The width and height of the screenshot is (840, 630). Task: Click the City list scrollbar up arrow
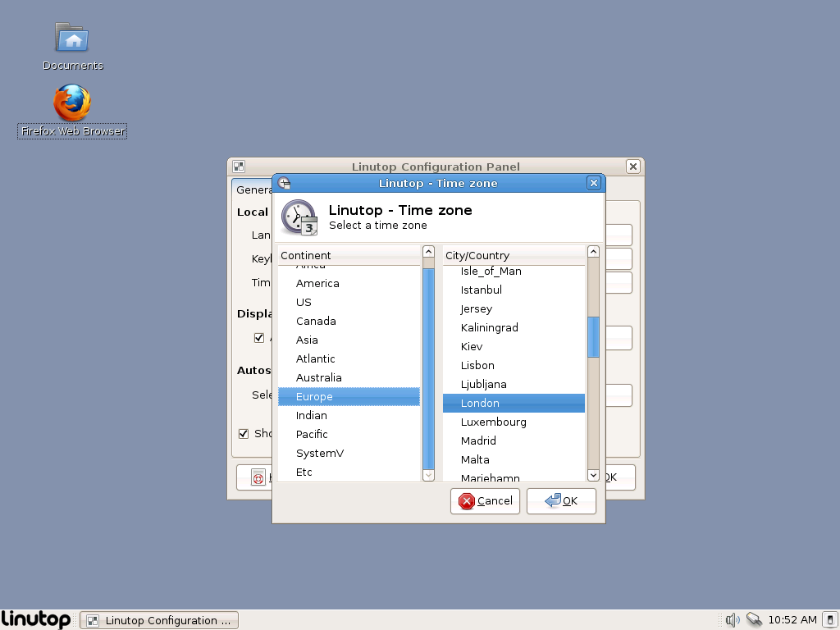pyautogui.click(x=593, y=252)
